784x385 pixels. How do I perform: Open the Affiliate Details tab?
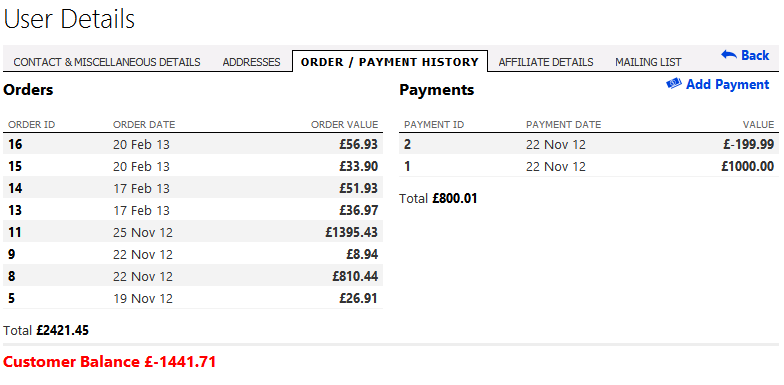point(546,62)
